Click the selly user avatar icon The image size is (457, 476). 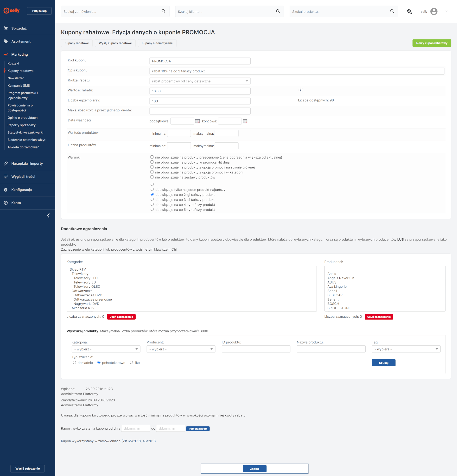(x=434, y=11)
